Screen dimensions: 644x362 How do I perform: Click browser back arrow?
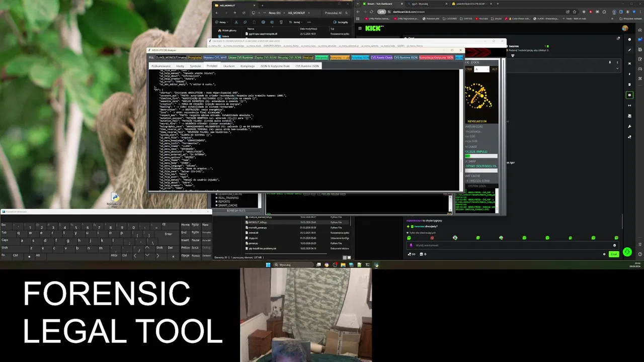[x=358, y=12]
